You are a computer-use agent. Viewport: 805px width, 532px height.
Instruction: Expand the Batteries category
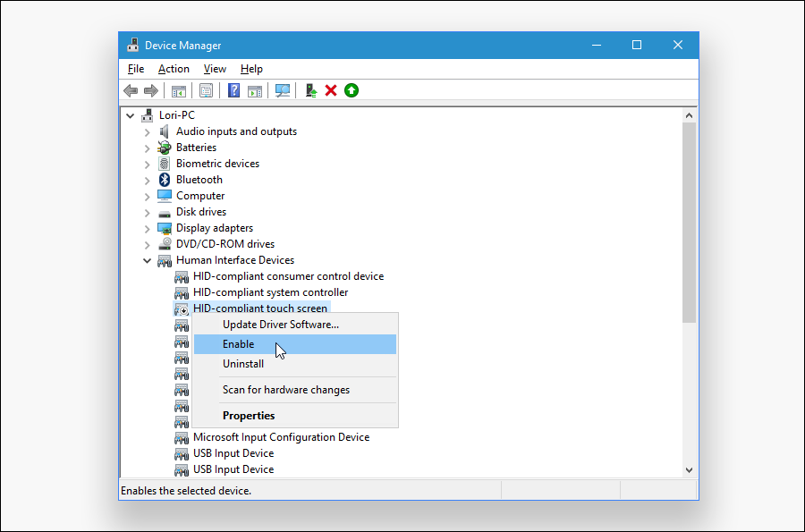[148, 148]
